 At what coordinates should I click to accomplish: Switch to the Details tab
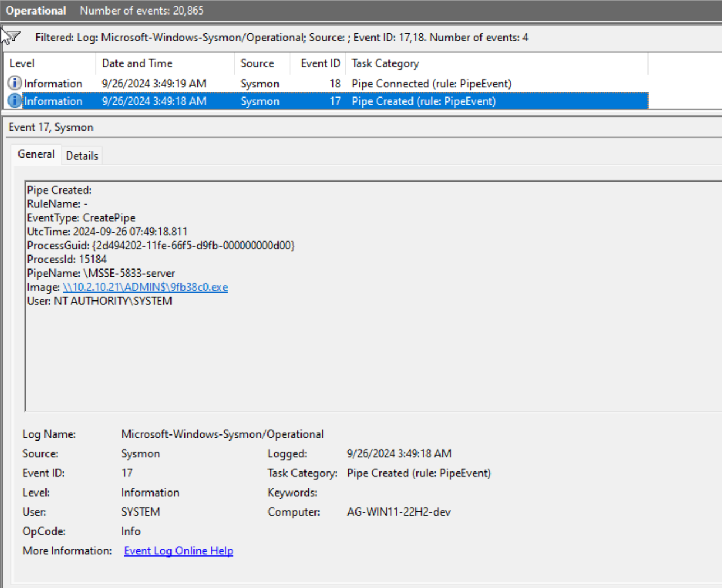pyautogui.click(x=82, y=156)
